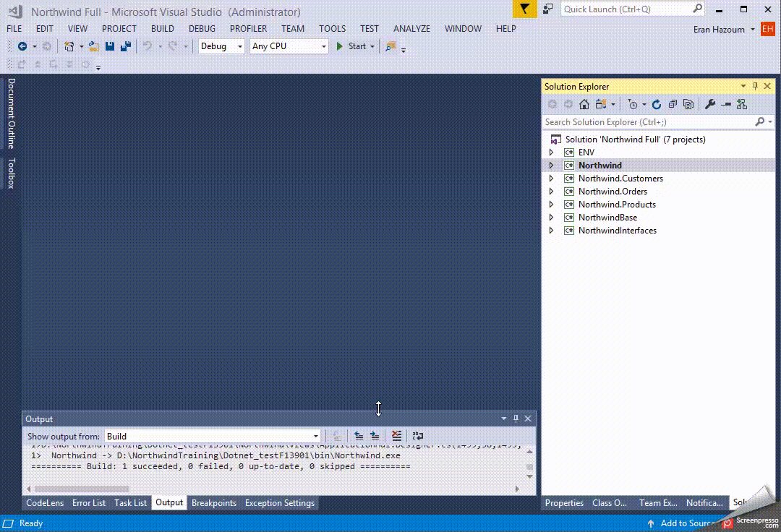Screen dimensions: 781x532
Task: Open the DEBUG menu
Action: pyautogui.click(x=202, y=29)
